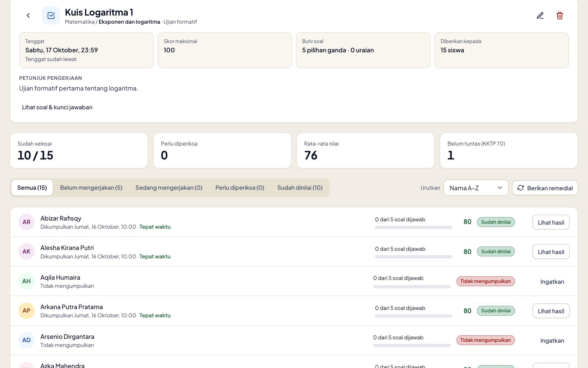Click the AH avatar of Aqila Humaira
Screen dimensions: 588x368
tap(26, 281)
